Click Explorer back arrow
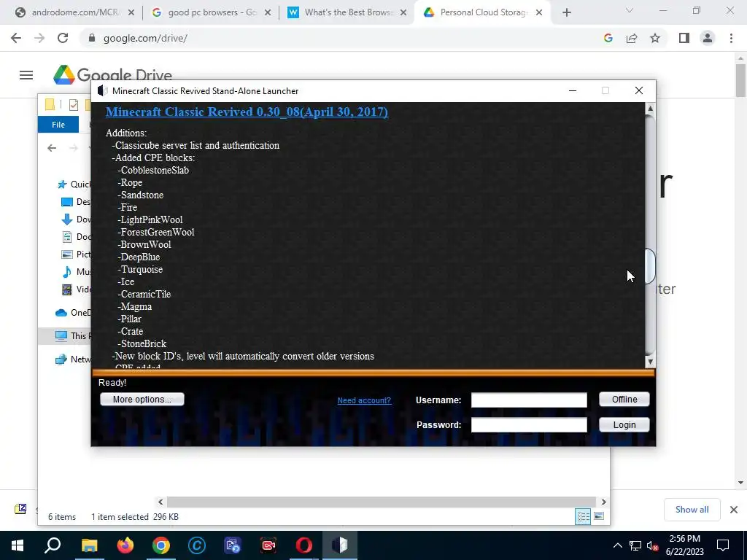747x560 pixels. pos(52,148)
